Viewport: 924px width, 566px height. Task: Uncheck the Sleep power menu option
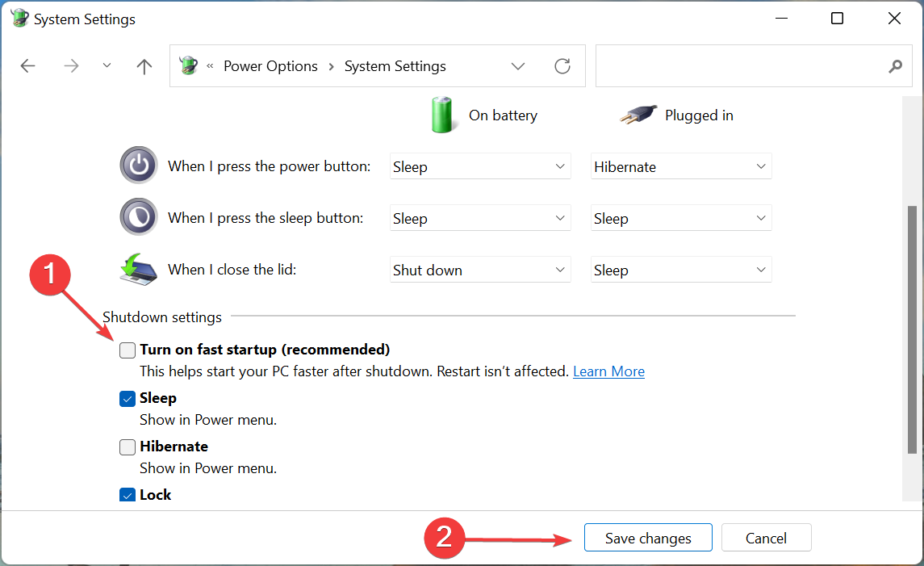[128, 398]
